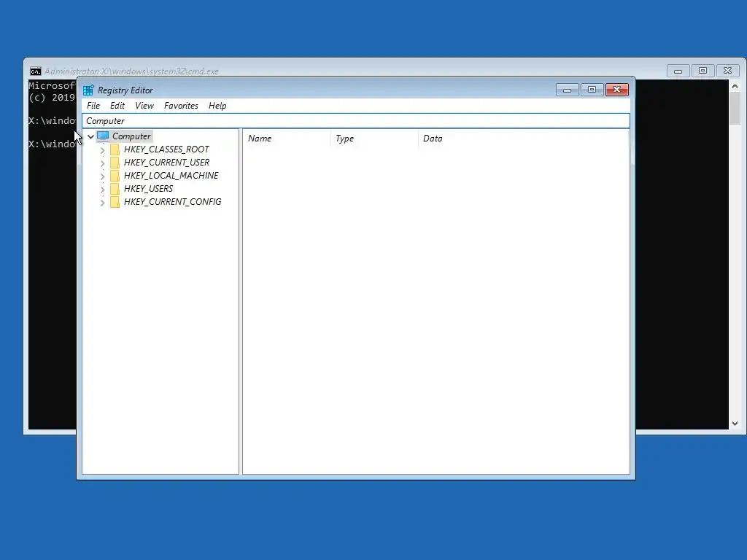747x560 pixels.
Task: Select HKEY_USERS label in tree
Action: pyautogui.click(x=148, y=189)
